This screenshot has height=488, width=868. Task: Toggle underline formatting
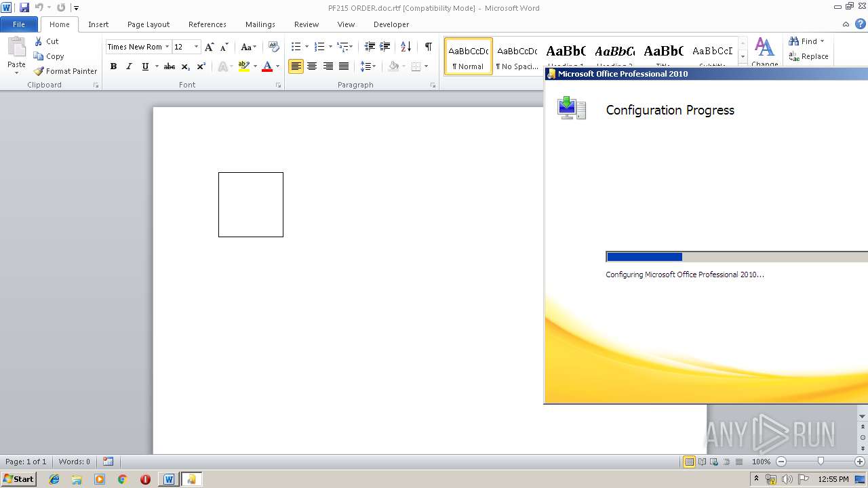pos(145,66)
